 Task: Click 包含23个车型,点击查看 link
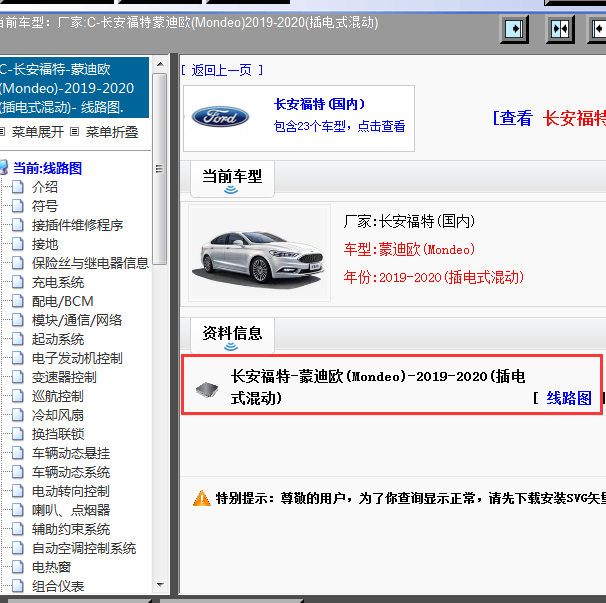point(339,126)
